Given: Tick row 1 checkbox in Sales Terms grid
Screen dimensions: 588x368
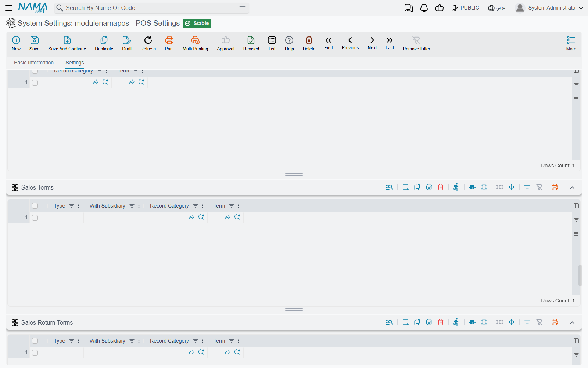Looking at the screenshot, I should click(x=35, y=217).
